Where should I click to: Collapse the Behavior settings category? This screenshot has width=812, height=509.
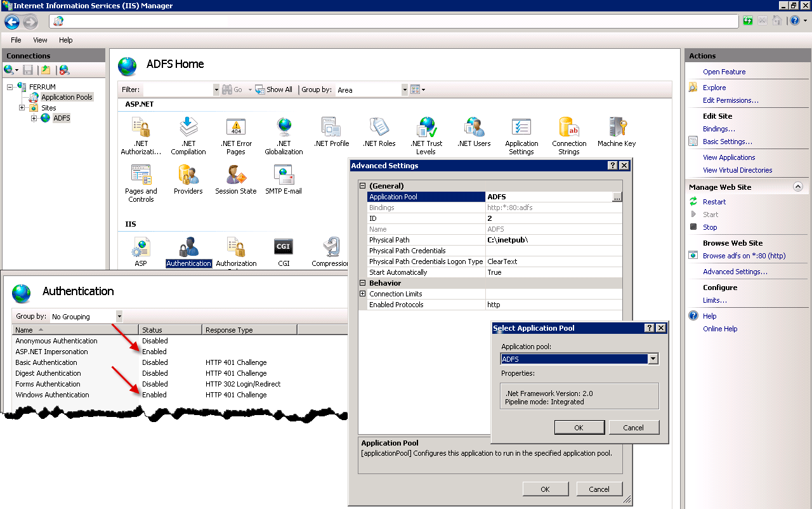pos(363,283)
